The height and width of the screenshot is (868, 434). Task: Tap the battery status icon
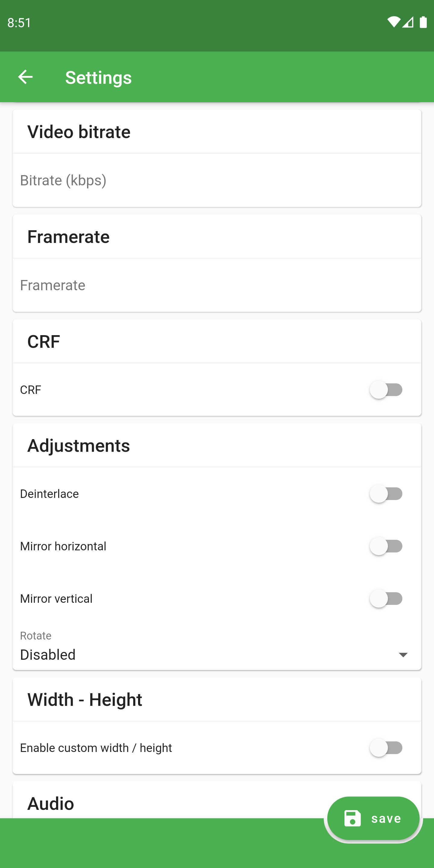tap(423, 22)
